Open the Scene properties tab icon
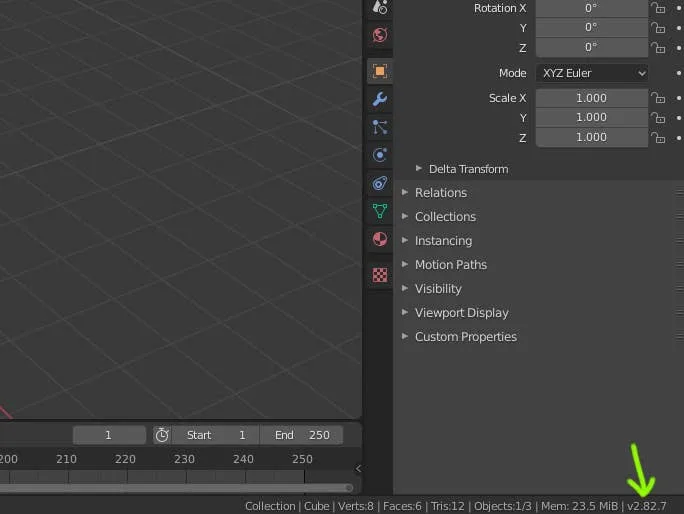This screenshot has width=684, height=514. pos(380,7)
